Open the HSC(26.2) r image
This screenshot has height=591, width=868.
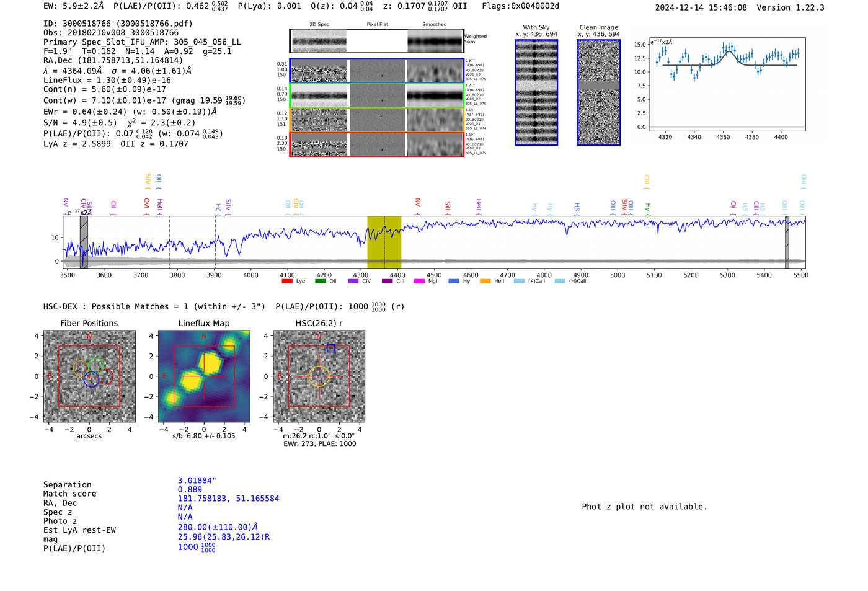click(319, 376)
